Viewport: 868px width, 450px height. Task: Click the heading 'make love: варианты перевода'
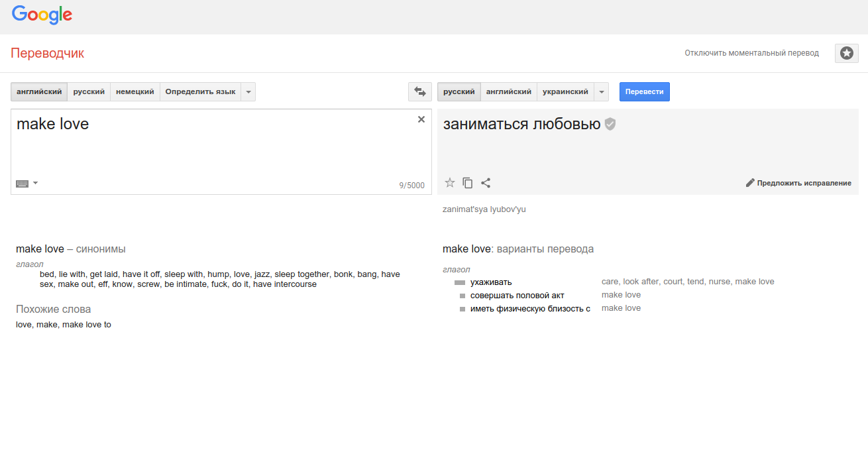tap(518, 249)
